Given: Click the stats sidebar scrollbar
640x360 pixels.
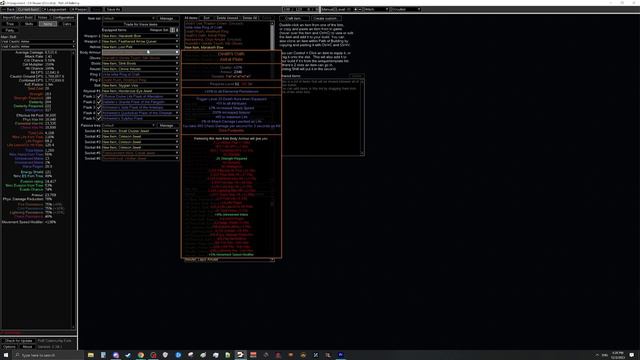Looking at the screenshot, I should (x=73, y=190).
